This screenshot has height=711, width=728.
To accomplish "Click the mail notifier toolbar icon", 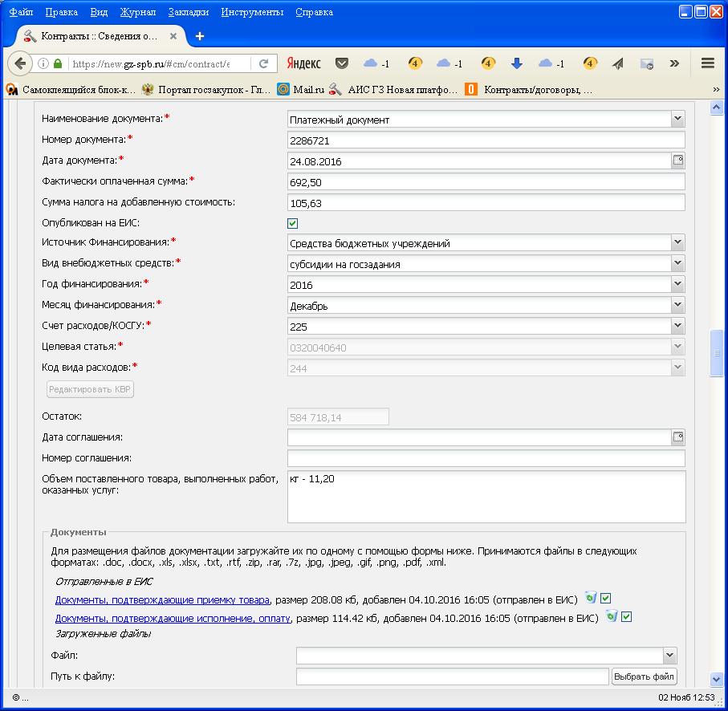I will (647, 63).
